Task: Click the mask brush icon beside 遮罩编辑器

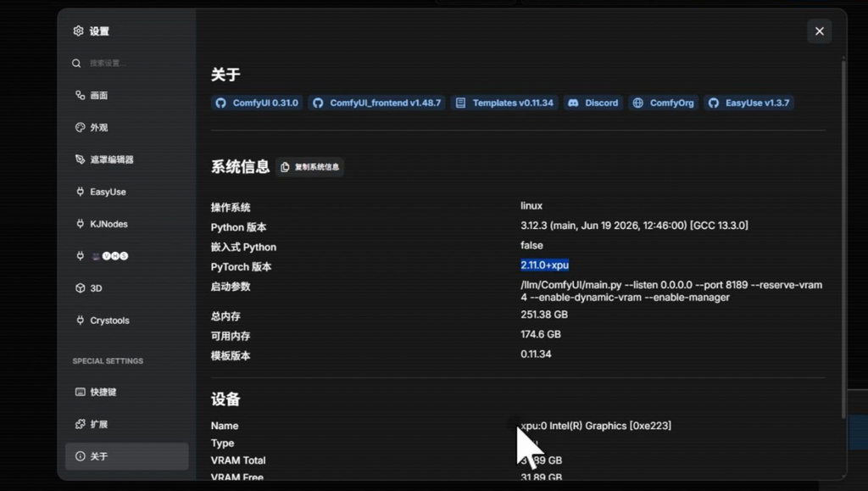Action: coord(81,159)
